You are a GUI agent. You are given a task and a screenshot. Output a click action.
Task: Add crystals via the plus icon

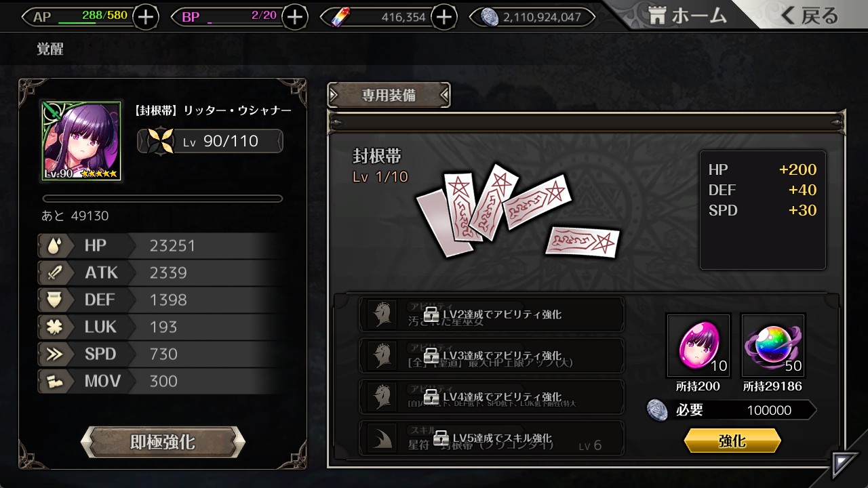point(443,17)
